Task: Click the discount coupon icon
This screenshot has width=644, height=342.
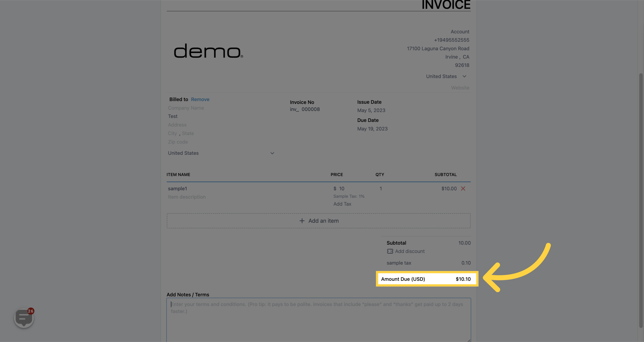Action: 390,251
